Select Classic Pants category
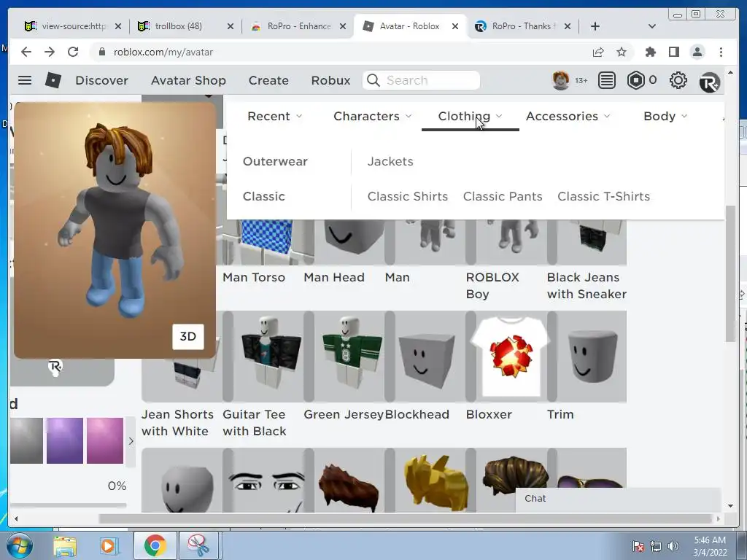747x560 pixels. pyautogui.click(x=503, y=196)
